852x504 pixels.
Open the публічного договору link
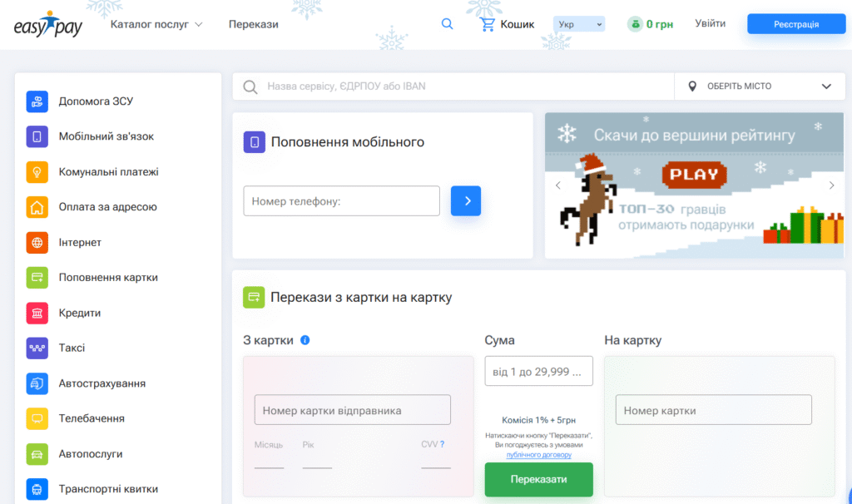[x=538, y=454]
